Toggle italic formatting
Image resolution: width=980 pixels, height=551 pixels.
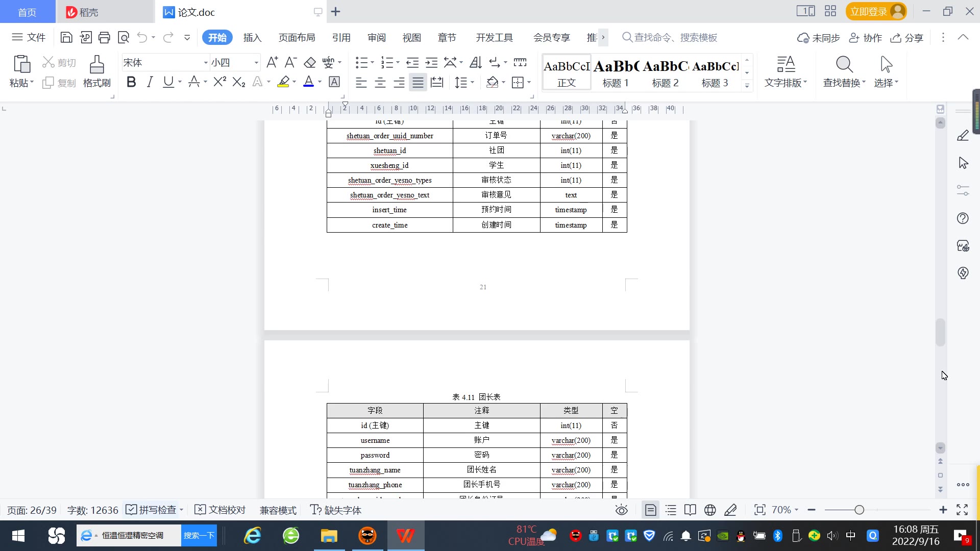150,82
